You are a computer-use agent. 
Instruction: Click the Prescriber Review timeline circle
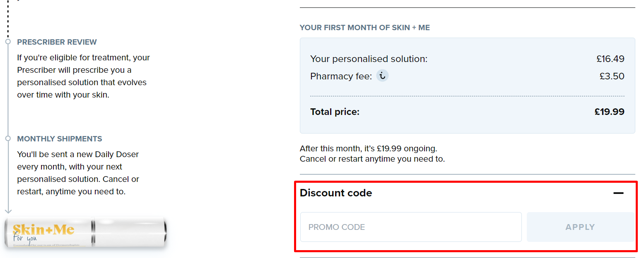pyautogui.click(x=8, y=42)
